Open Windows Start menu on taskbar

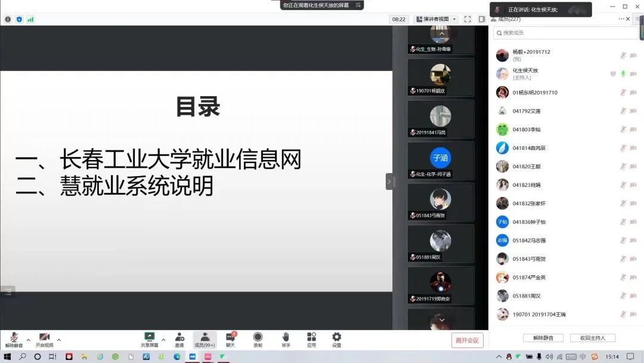tap(8, 356)
